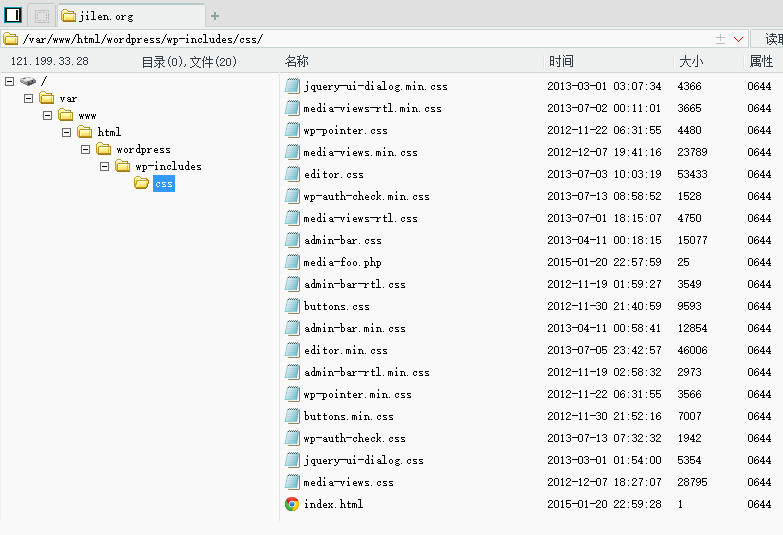Select the file name media-foo.php
The image size is (783, 535).
pyautogui.click(x=343, y=262)
